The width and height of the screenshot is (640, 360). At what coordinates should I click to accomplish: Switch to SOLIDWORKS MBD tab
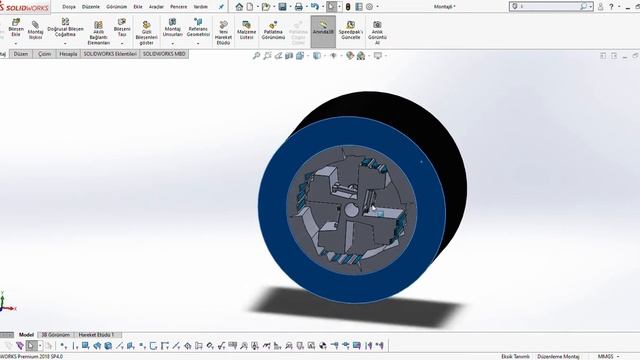click(164, 54)
